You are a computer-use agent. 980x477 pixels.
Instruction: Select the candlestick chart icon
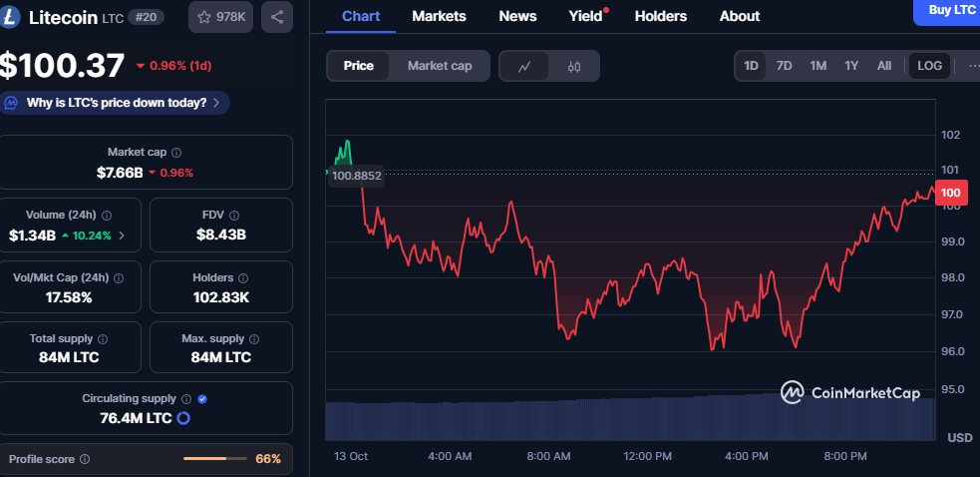[573, 66]
